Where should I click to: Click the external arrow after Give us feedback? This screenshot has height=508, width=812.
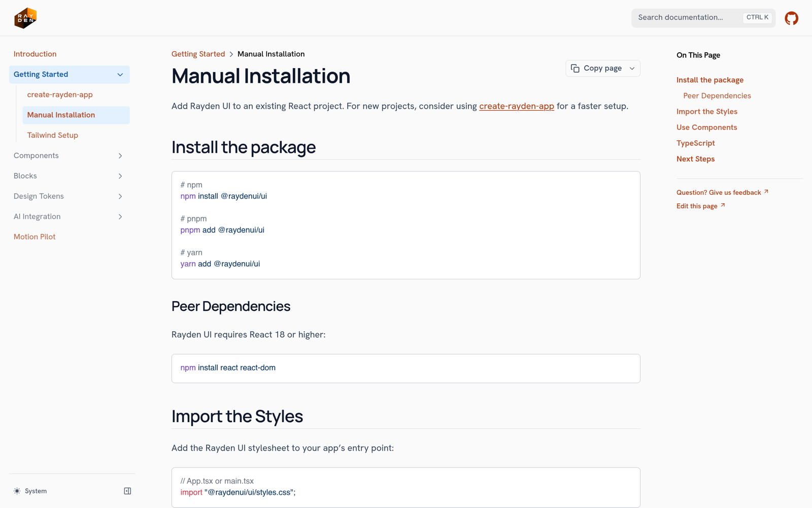click(766, 192)
